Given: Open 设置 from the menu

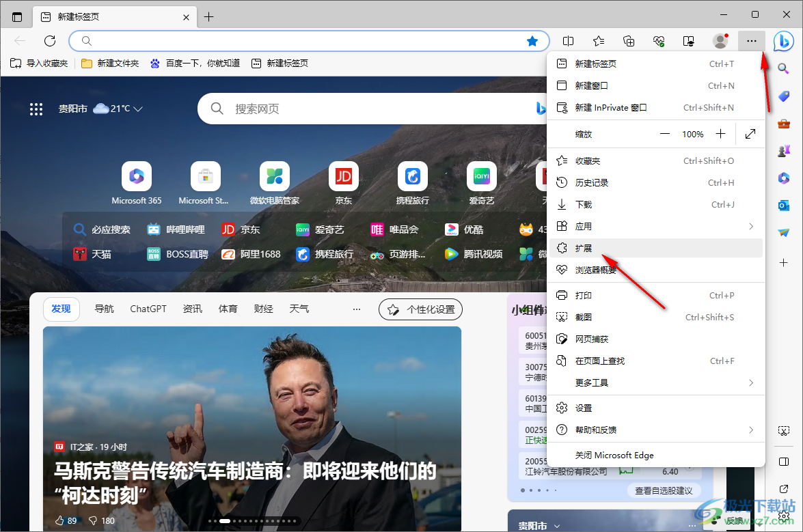Looking at the screenshot, I should 656,408.
